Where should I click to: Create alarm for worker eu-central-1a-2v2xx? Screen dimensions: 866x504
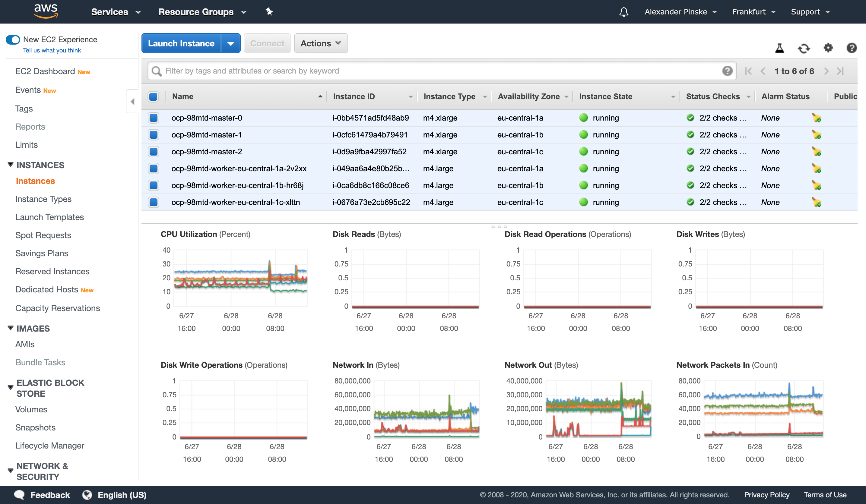(x=817, y=168)
